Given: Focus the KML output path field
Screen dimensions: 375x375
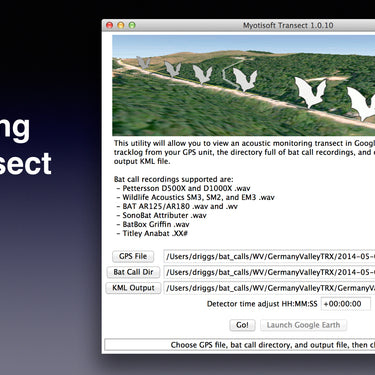Looking at the screenshot, I should [269, 288].
